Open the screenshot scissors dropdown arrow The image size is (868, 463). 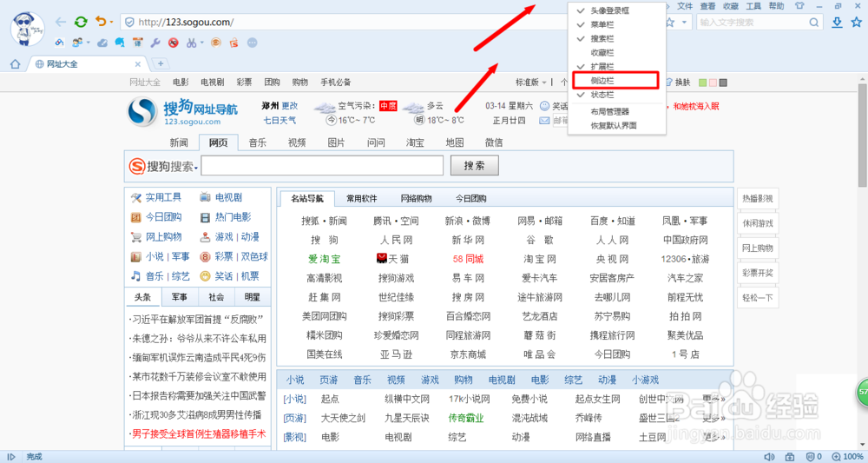click(201, 43)
